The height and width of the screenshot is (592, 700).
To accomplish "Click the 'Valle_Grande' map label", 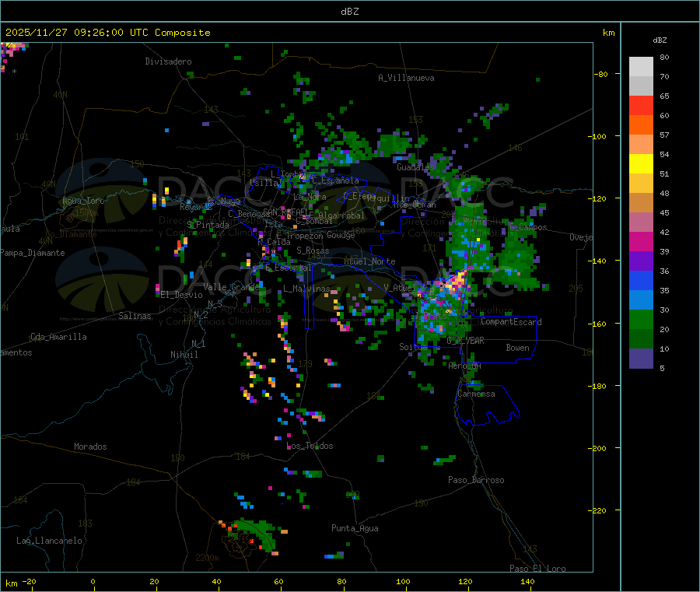I will click(x=231, y=287).
